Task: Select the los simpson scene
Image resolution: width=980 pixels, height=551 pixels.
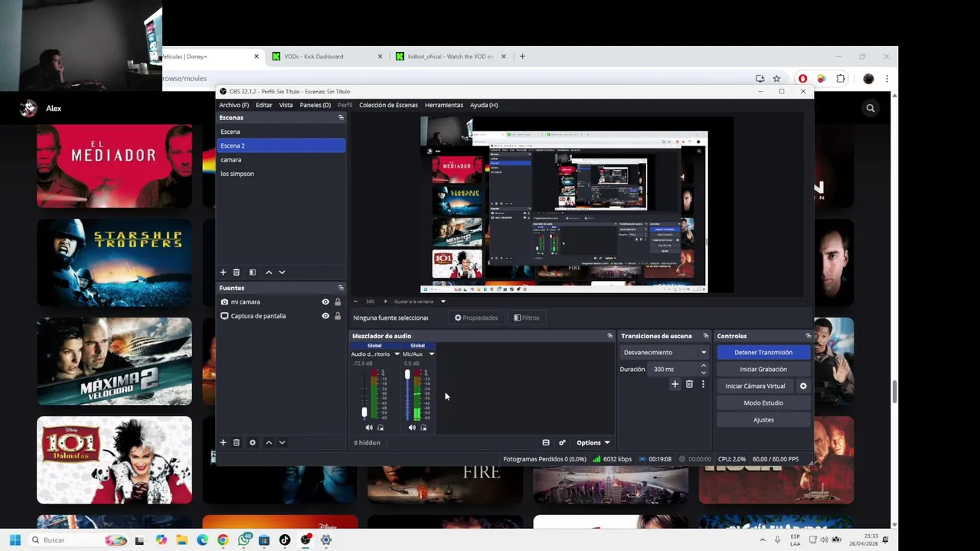Action: point(281,174)
